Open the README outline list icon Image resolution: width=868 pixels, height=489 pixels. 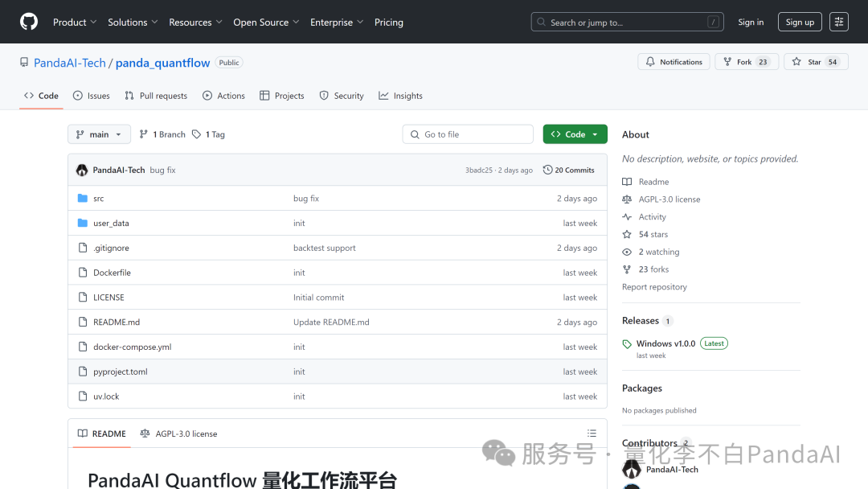(x=592, y=434)
